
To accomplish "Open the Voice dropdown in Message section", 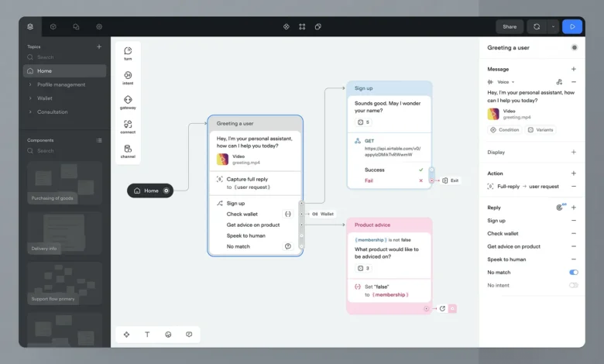I will (x=506, y=81).
